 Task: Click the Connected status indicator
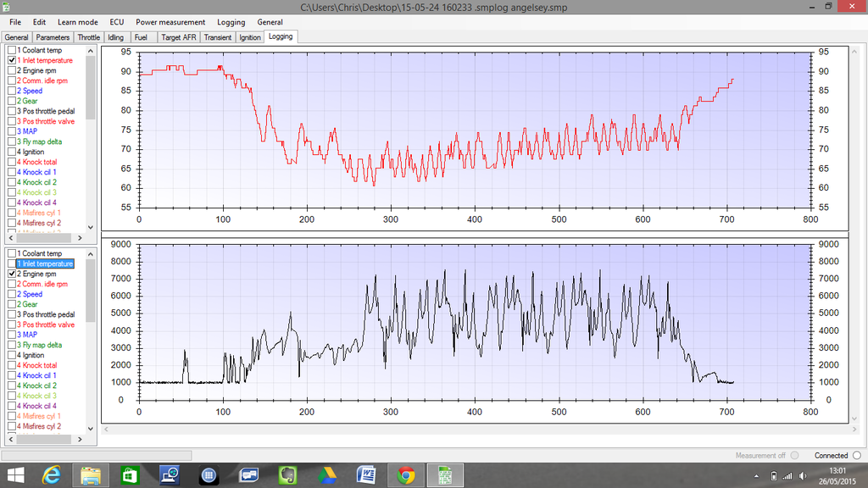pyautogui.click(x=856, y=456)
